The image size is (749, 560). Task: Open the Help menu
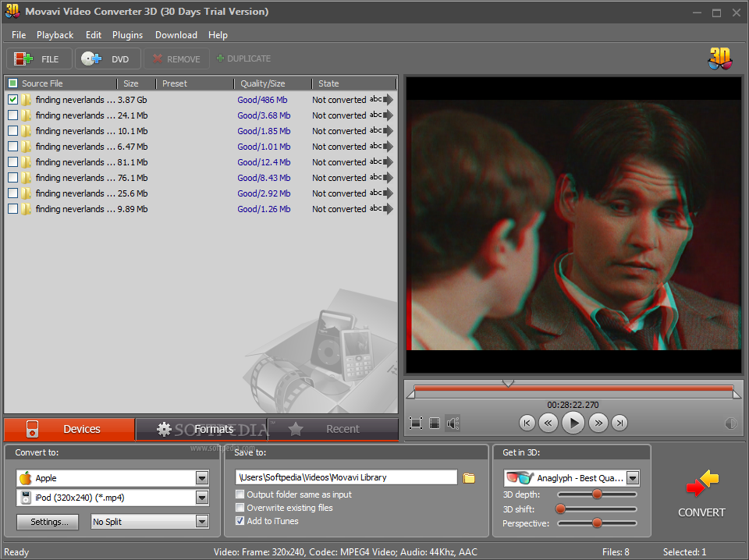(x=218, y=35)
